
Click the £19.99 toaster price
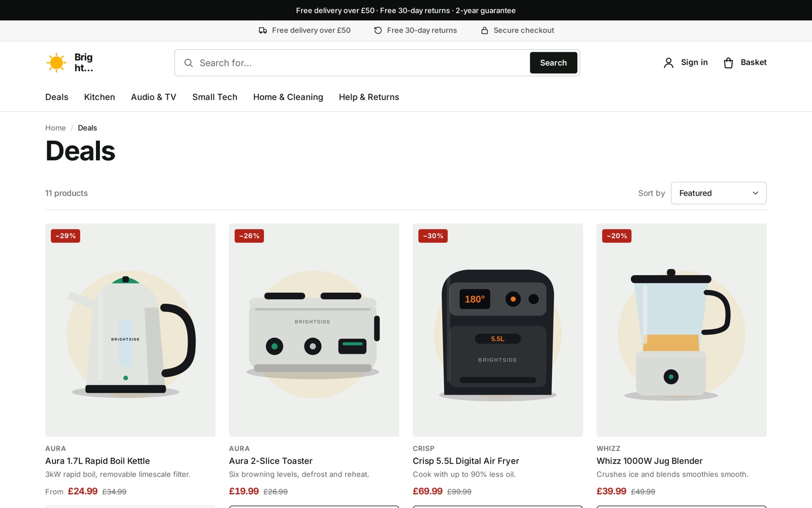[244, 491]
